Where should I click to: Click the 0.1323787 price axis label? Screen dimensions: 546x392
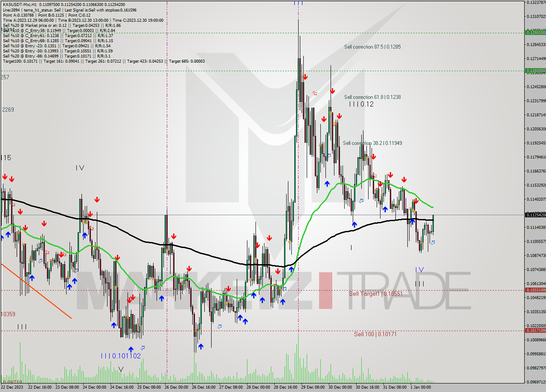click(536, 2)
